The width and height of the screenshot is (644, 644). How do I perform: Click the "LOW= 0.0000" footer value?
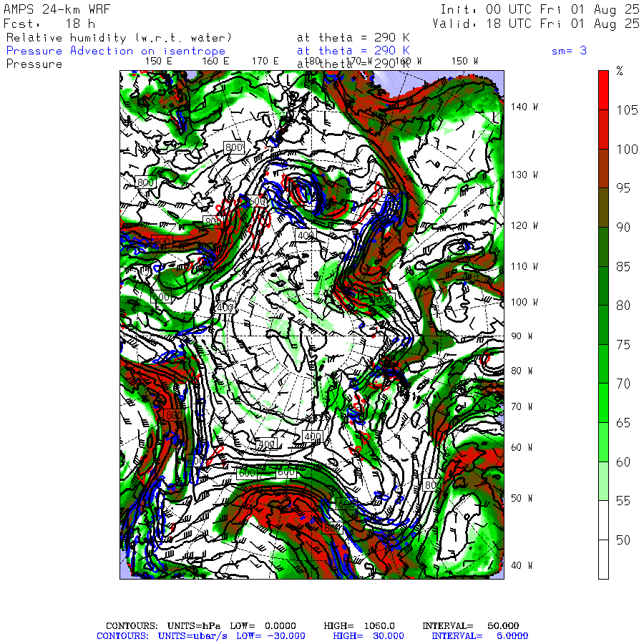[x=263, y=626]
